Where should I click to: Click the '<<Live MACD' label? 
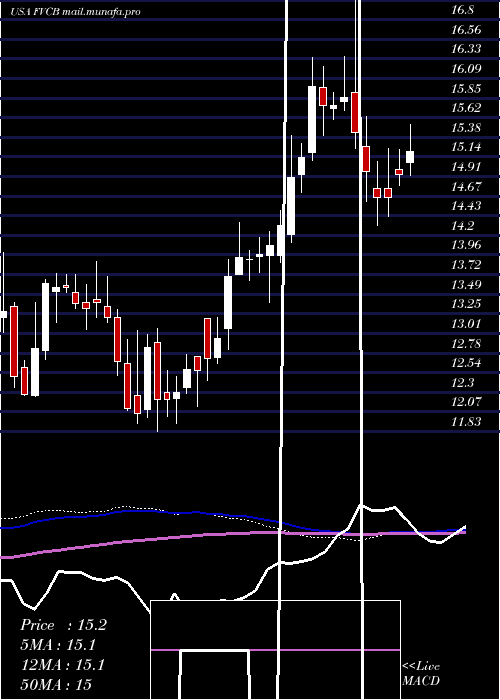421,673
